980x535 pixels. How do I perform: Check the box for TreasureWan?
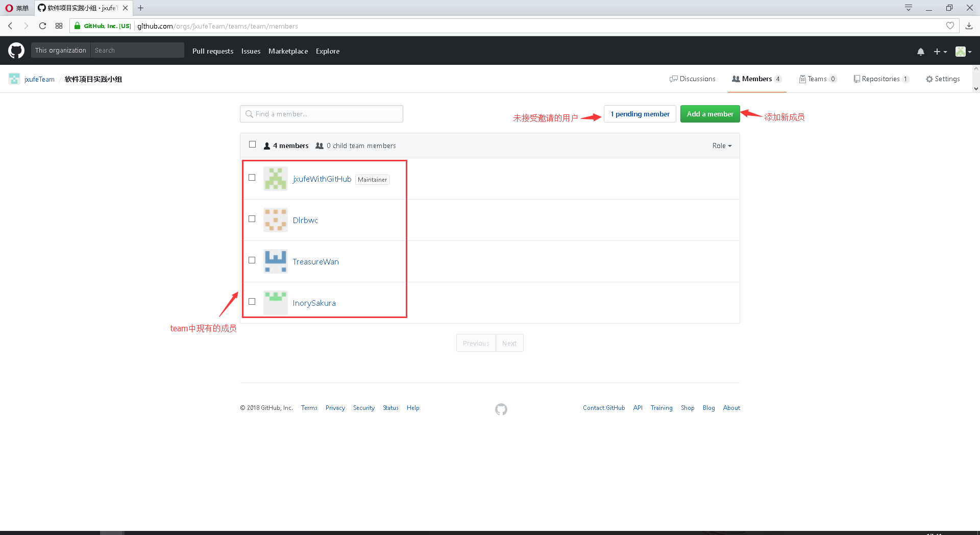[x=252, y=260]
